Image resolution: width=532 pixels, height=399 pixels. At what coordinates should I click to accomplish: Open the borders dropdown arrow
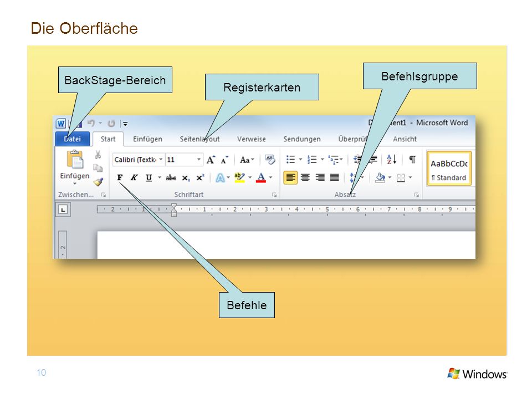tap(411, 177)
